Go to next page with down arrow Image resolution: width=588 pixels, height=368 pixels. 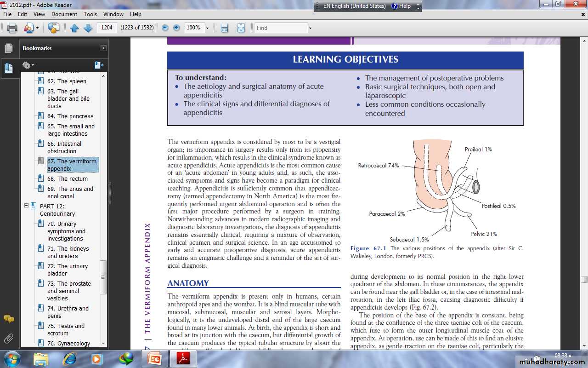coord(88,28)
